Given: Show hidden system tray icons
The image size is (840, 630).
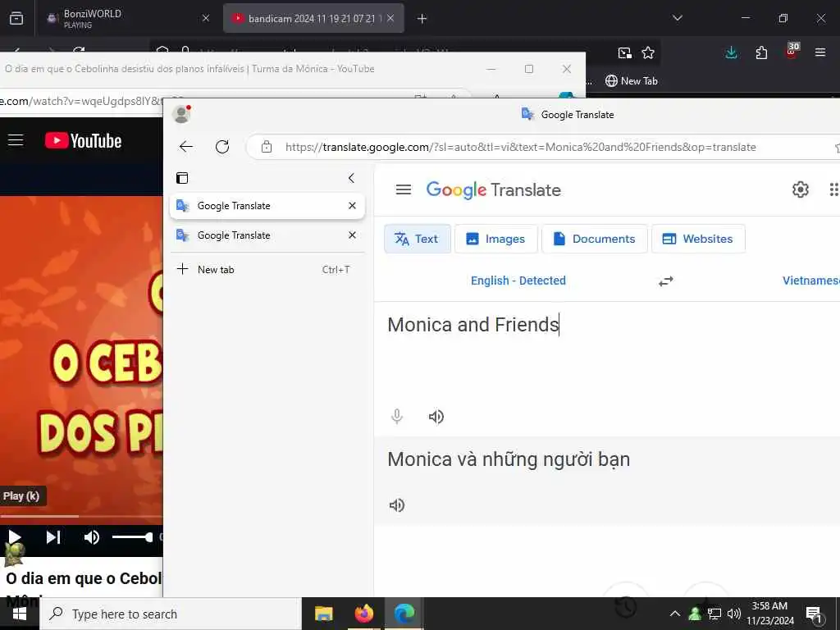Looking at the screenshot, I should pyautogui.click(x=675, y=614).
